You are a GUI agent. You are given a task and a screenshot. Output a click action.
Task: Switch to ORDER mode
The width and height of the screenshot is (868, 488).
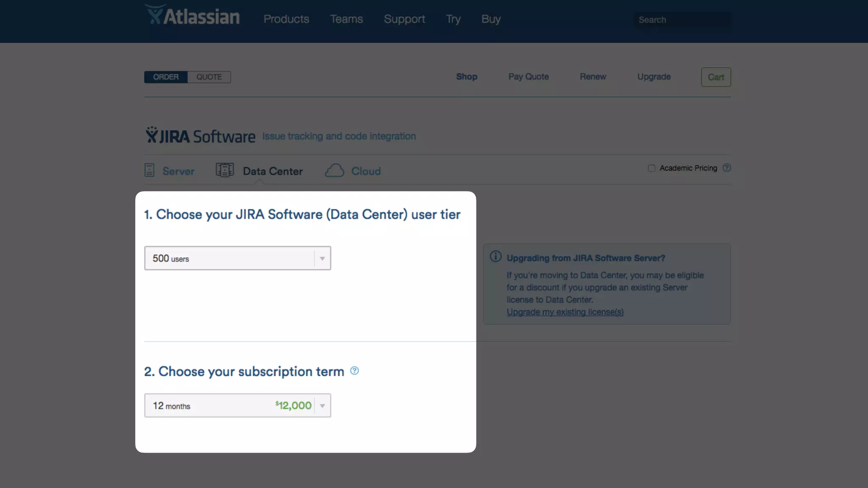(x=166, y=77)
